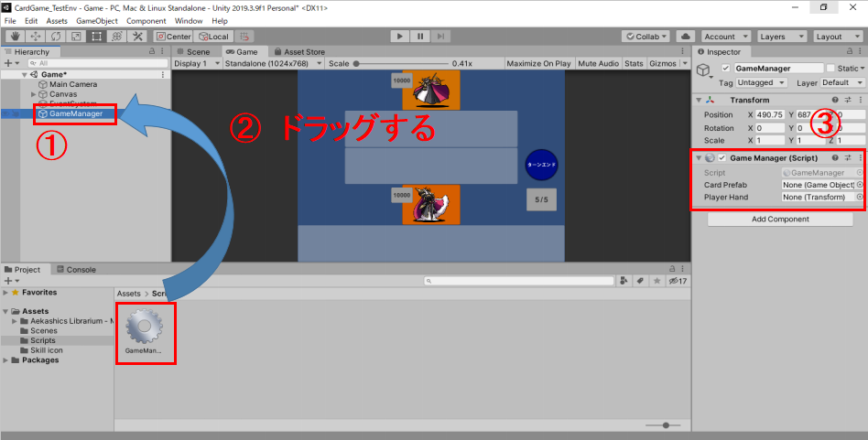This screenshot has height=440, width=868.
Task: Open Transform component help
Action: [x=835, y=100]
